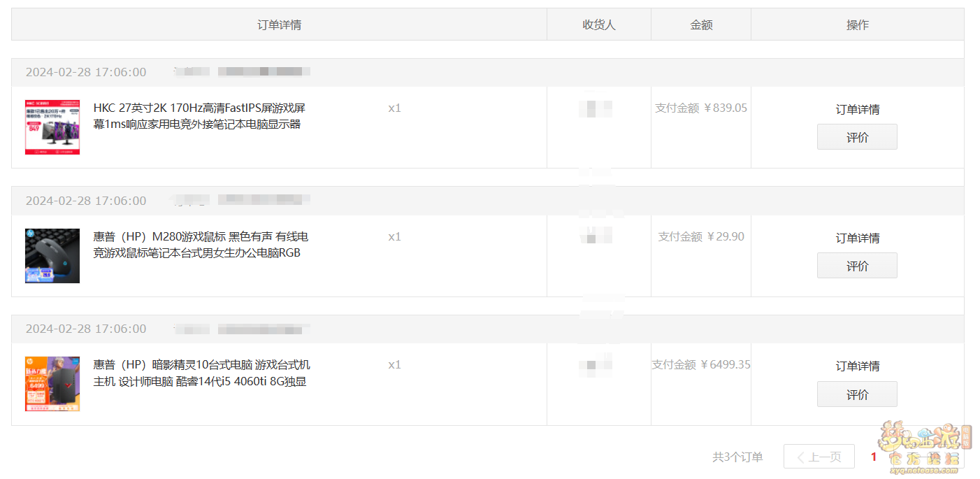Image resolution: width=980 pixels, height=479 pixels.
Task: View 订单详情 for the 暗影精灵10 desktop order
Action: (857, 366)
